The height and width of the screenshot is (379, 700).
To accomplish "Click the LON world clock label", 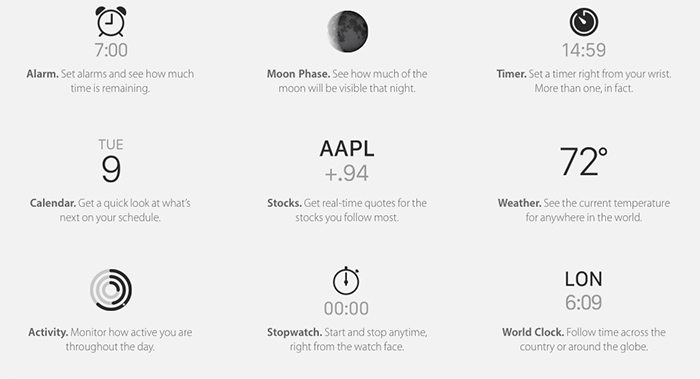I will (583, 279).
